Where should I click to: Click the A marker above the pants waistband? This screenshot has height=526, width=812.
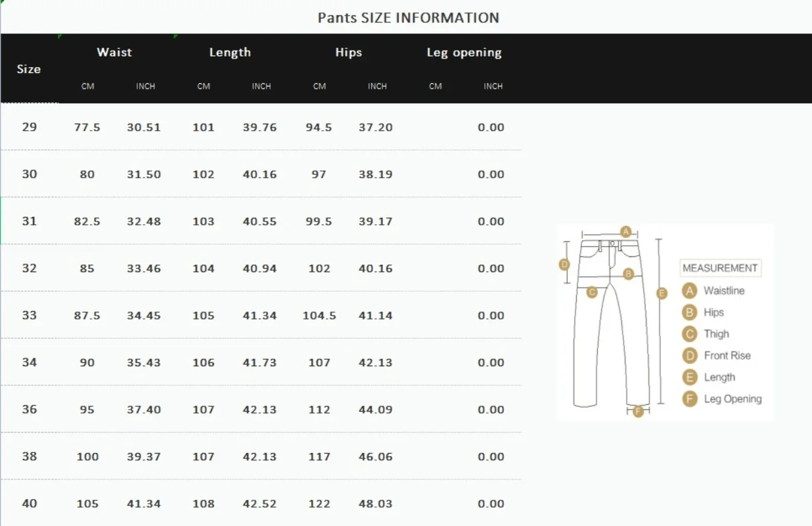(626, 231)
